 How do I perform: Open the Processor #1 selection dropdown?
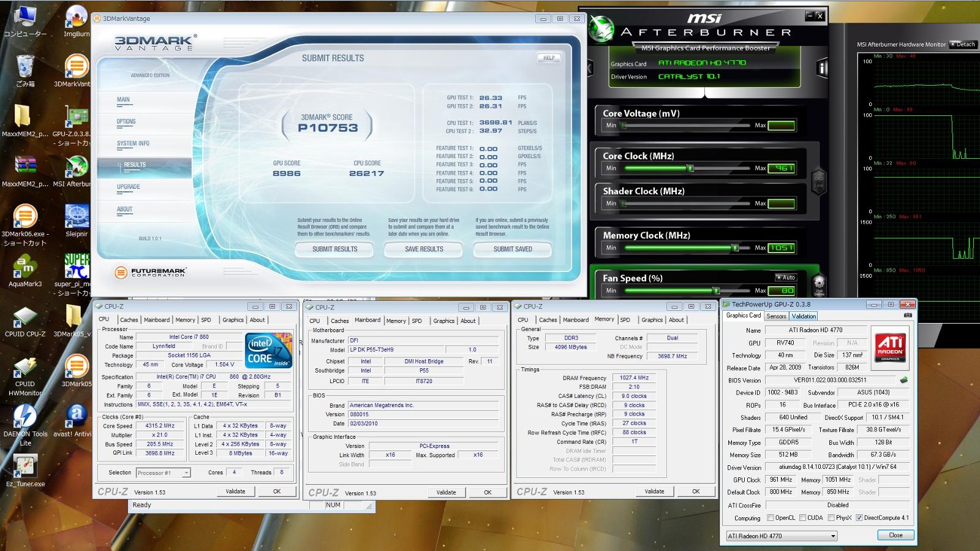coord(163,473)
